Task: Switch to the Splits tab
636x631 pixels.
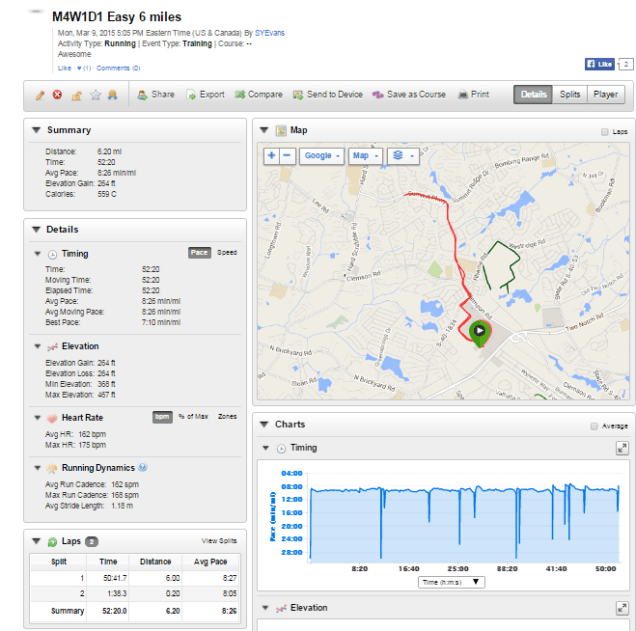Action: click(569, 95)
